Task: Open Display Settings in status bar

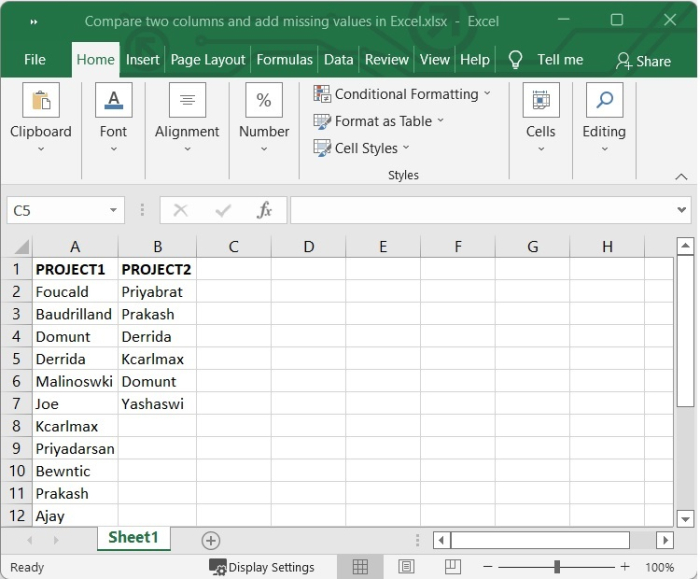Action: [262, 567]
